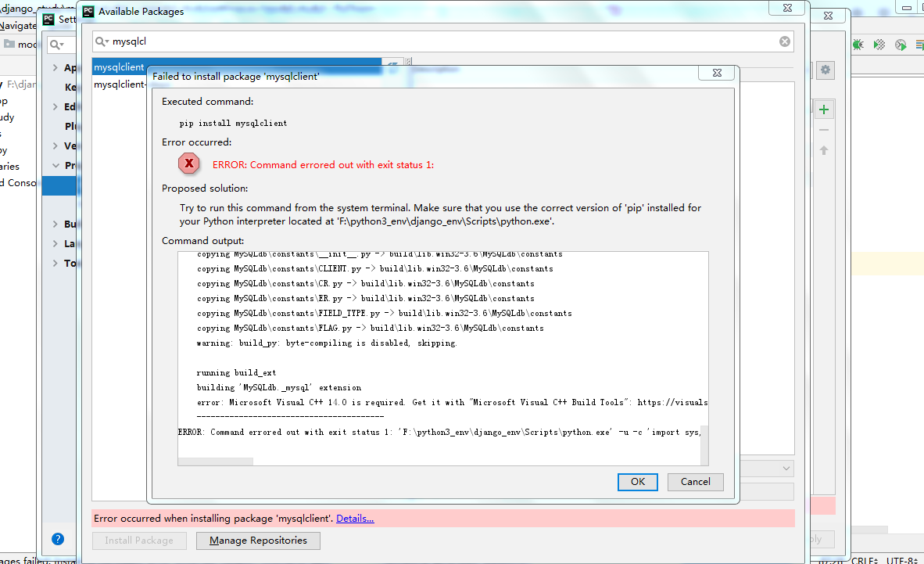Expand the To... settings tree node

tap(55, 263)
